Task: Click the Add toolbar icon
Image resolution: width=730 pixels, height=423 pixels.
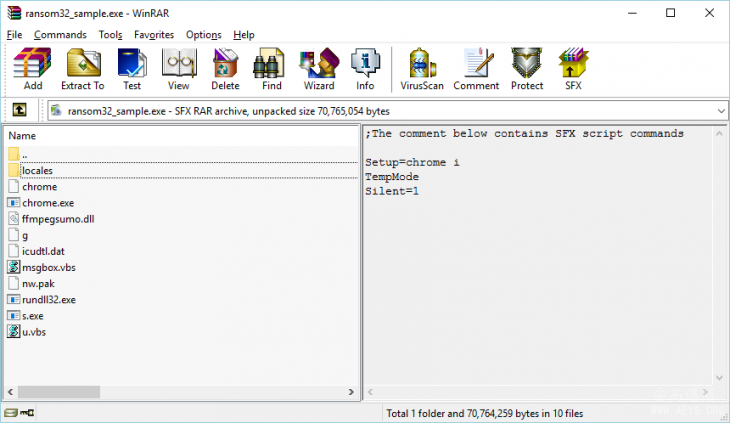Action: pyautogui.click(x=33, y=68)
